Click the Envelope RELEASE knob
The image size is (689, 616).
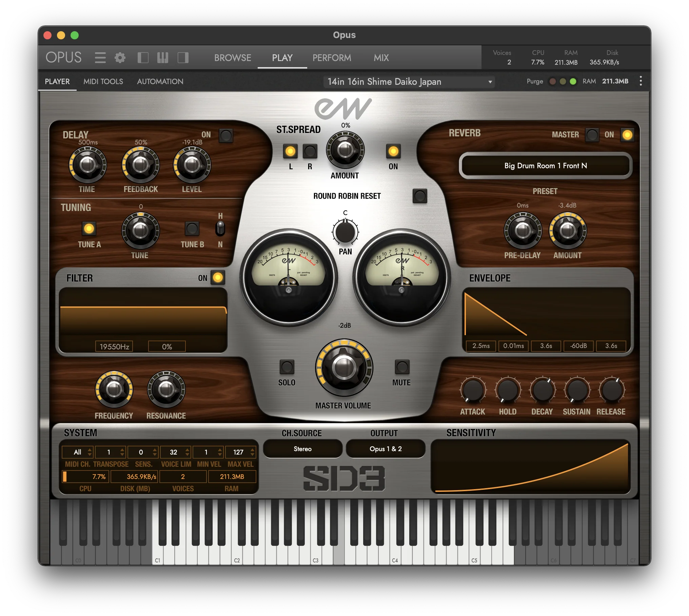pyautogui.click(x=611, y=390)
